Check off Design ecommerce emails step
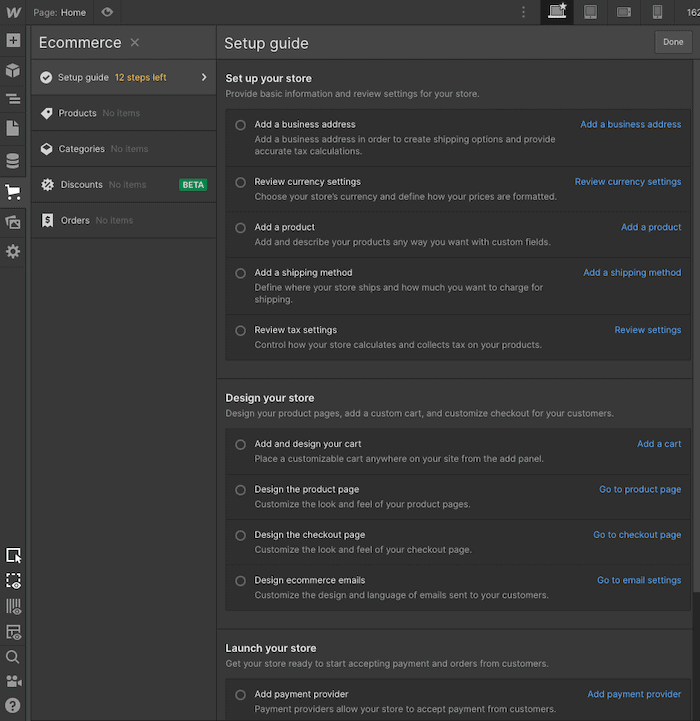The width and height of the screenshot is (700, 721). pos(240,581)
